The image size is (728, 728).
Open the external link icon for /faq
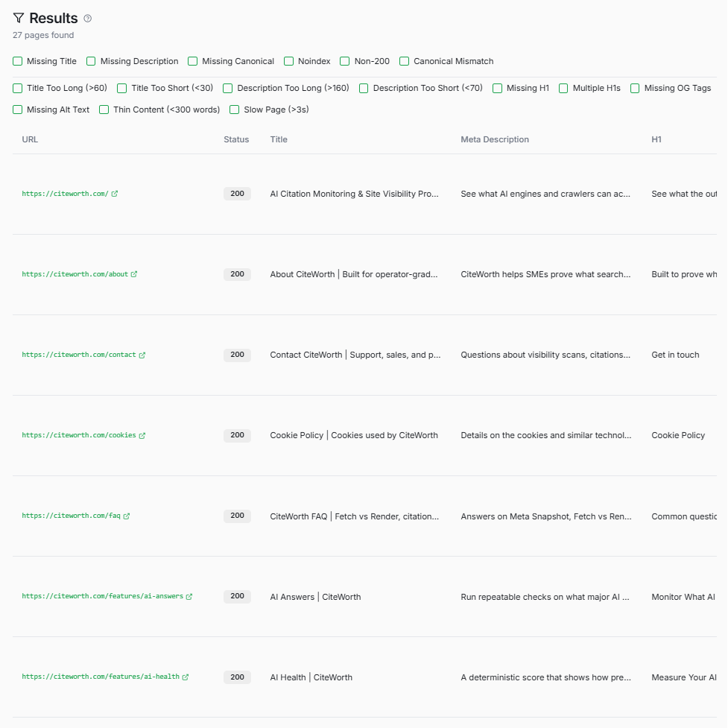click(127, 516)
